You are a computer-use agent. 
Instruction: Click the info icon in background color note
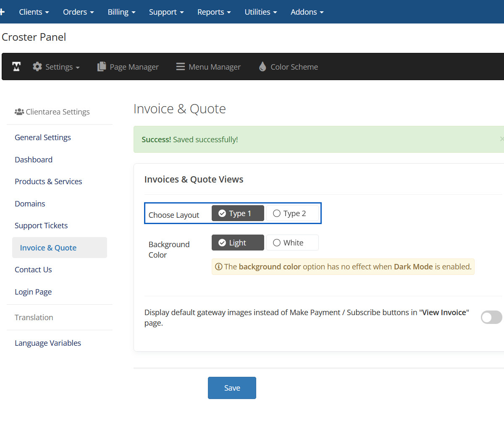click(218, 267)
